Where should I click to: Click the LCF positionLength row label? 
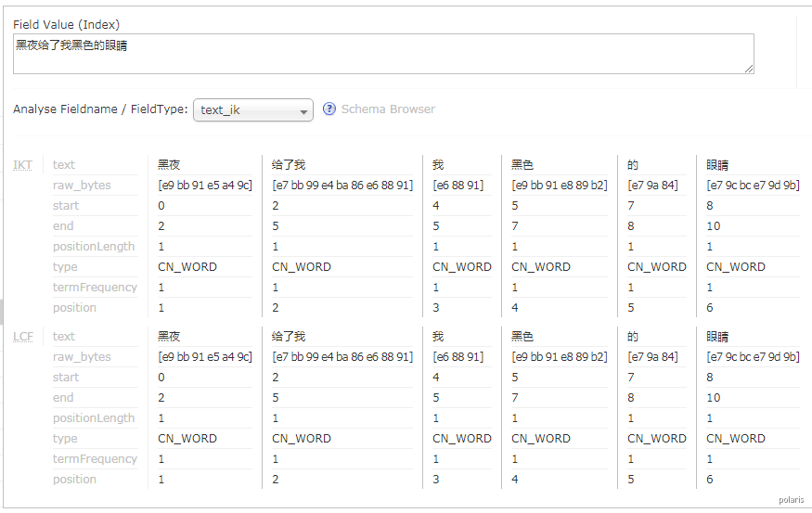[94, 418]
